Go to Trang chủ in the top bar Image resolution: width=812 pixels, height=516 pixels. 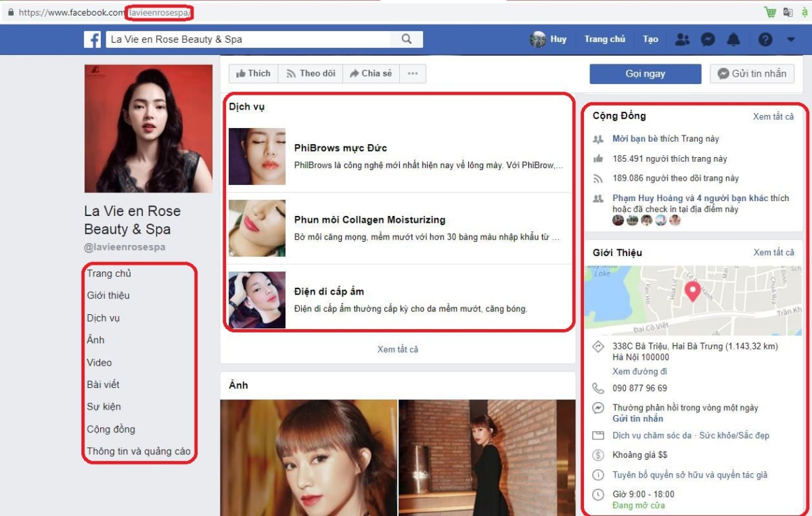pos(605,39)
